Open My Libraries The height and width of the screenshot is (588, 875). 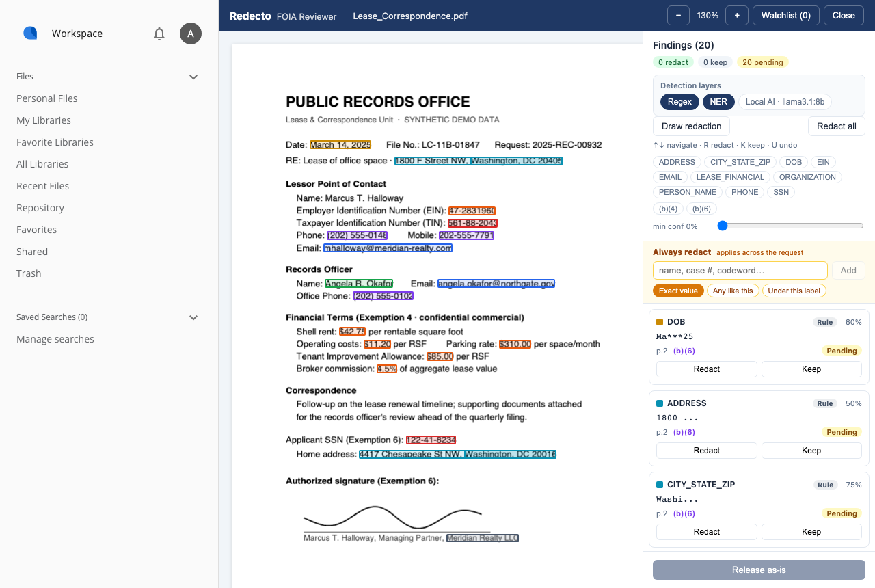44,120
